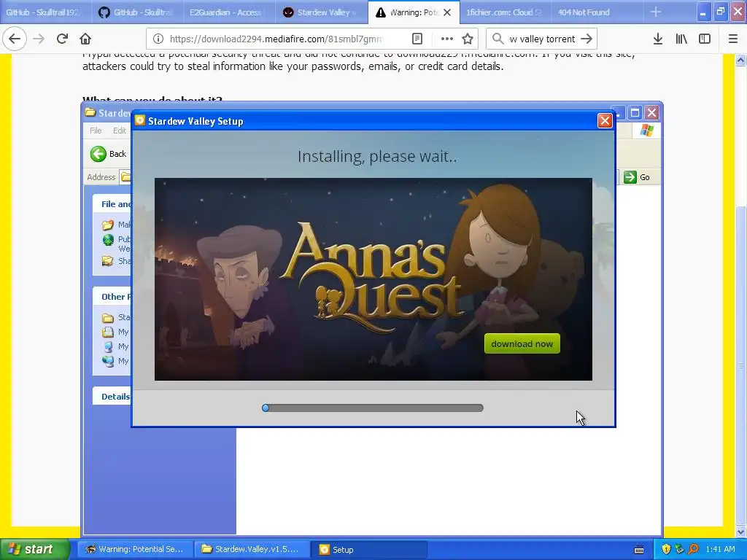Toggle reader view icon in address bar

click(417, 39)
